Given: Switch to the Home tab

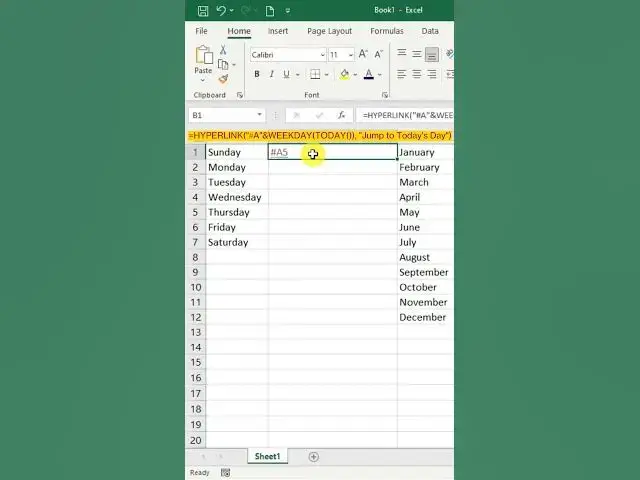Looking at the screenshot, I should coord(239,31).
